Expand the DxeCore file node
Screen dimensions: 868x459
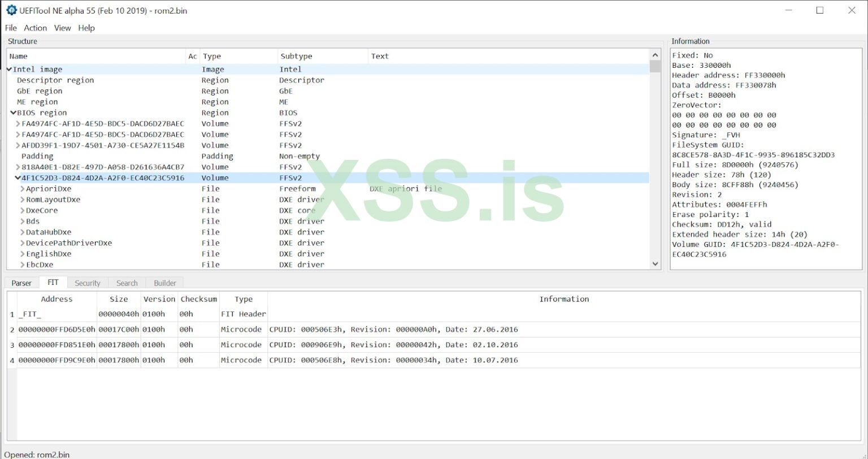pyautogui.click(x=23, y=211)
